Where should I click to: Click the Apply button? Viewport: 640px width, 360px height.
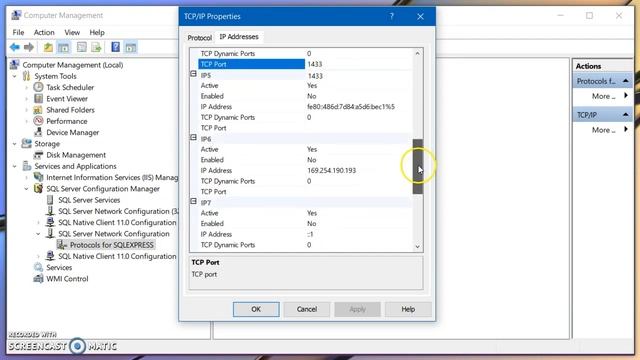358,309
